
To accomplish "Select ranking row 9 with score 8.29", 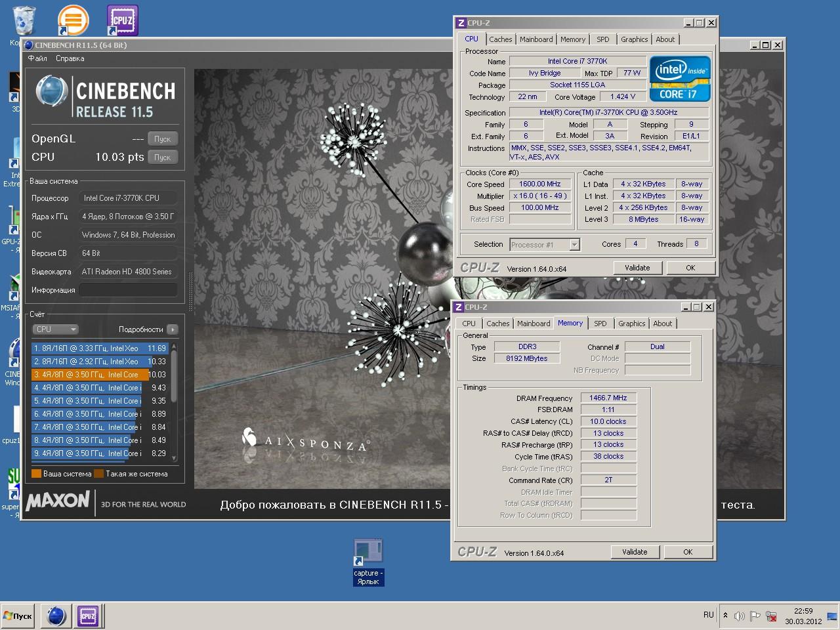I will tap(100, 453).
